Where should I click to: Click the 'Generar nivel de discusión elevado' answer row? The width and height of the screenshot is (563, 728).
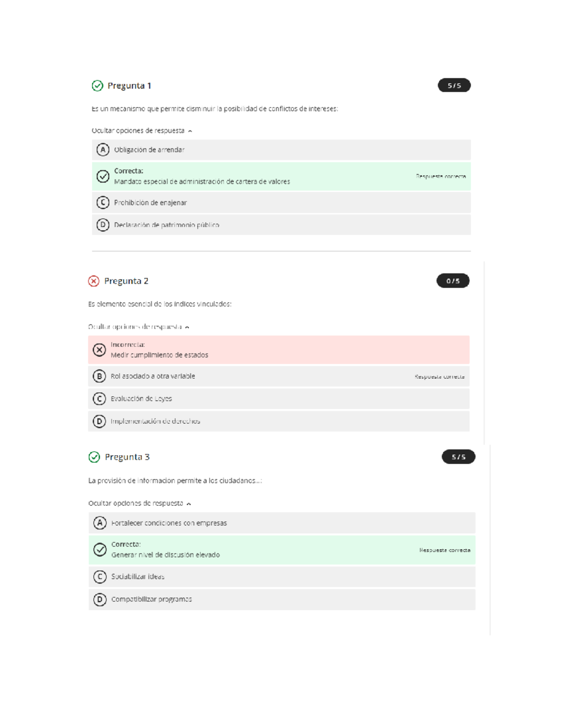(x=281, y=550)
